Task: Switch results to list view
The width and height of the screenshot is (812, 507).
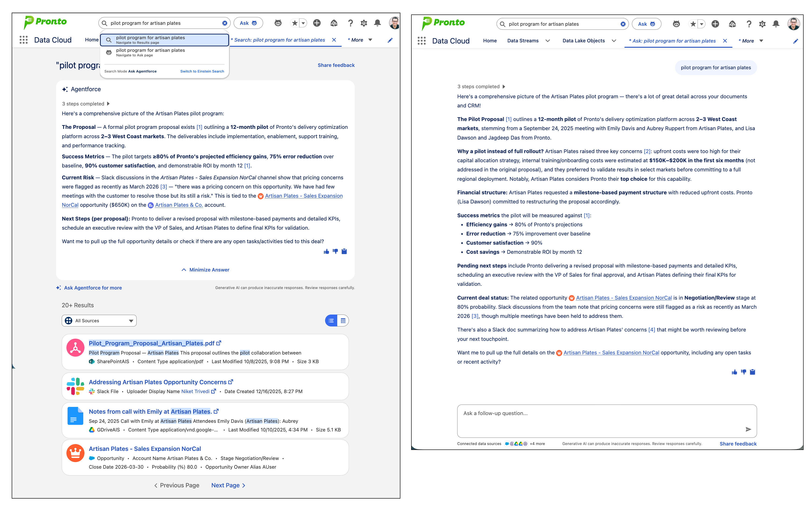Action: tap(331, 321)
